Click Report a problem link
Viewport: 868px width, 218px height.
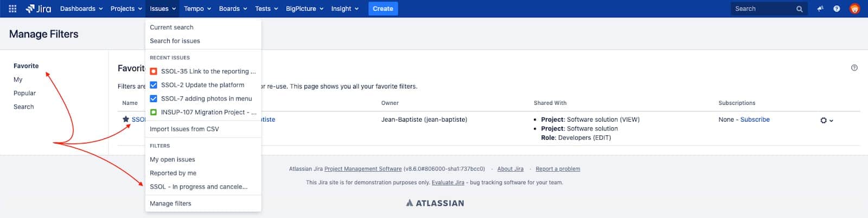[x=558, y=169]
